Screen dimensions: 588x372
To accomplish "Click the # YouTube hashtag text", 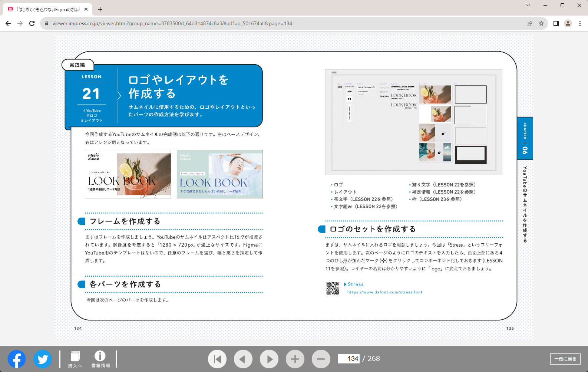I will pyautogui.click(x=92, y=111).
